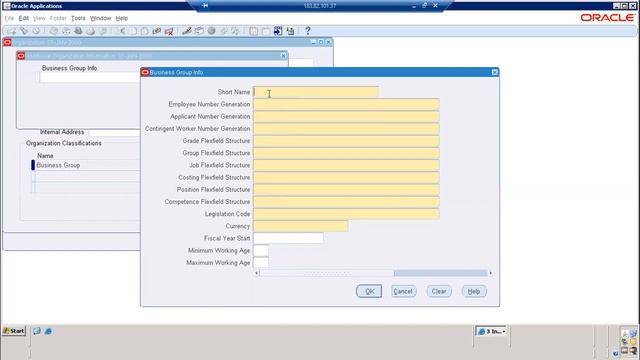
Task: Open the Tools menu
Action: tap(78, 18)
